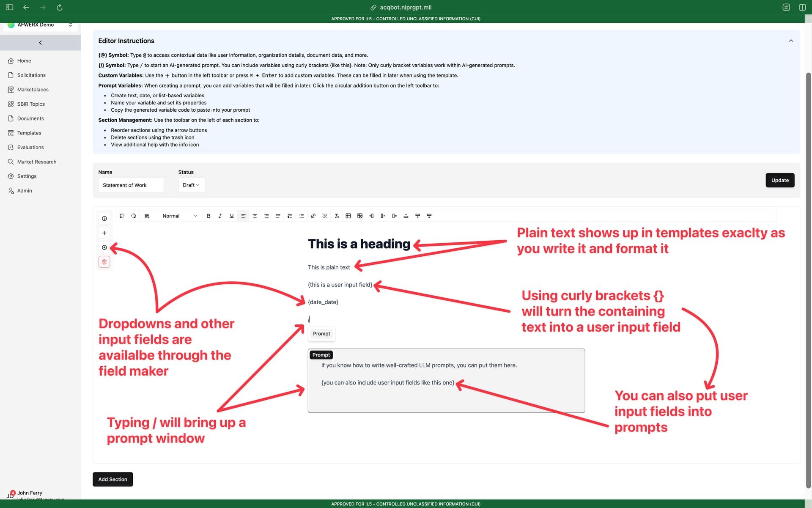Click the browser reader icon near top right

(x=786, y=7)
